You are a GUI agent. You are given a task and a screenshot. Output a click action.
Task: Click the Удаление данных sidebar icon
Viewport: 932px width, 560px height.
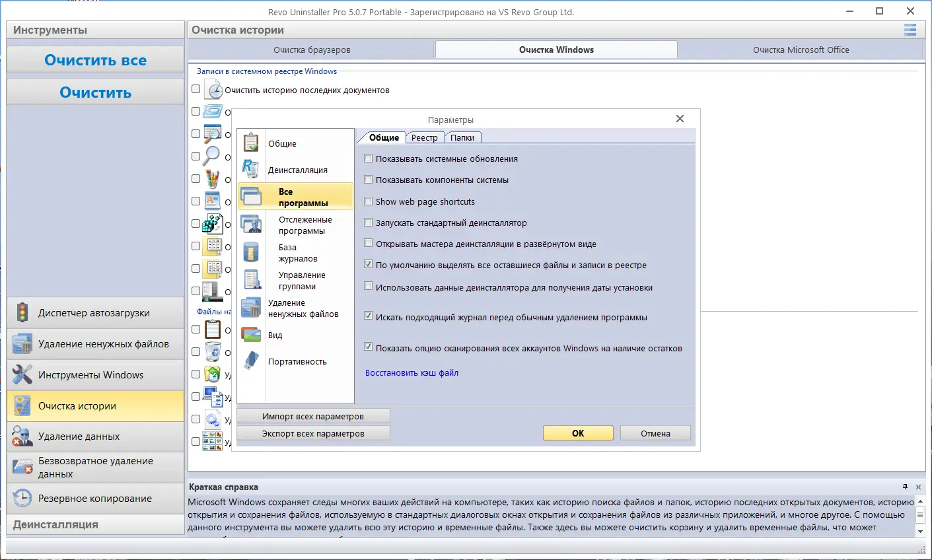tap(22, 437)
